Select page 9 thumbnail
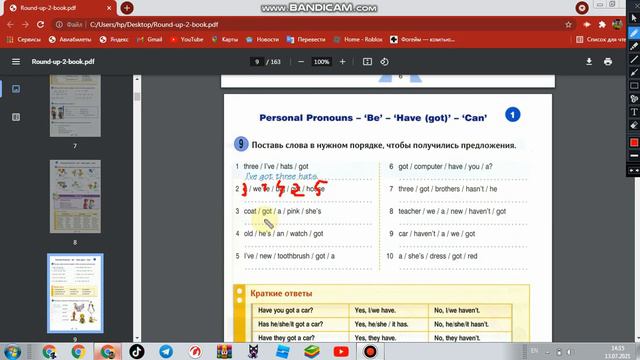 (75, 293)
